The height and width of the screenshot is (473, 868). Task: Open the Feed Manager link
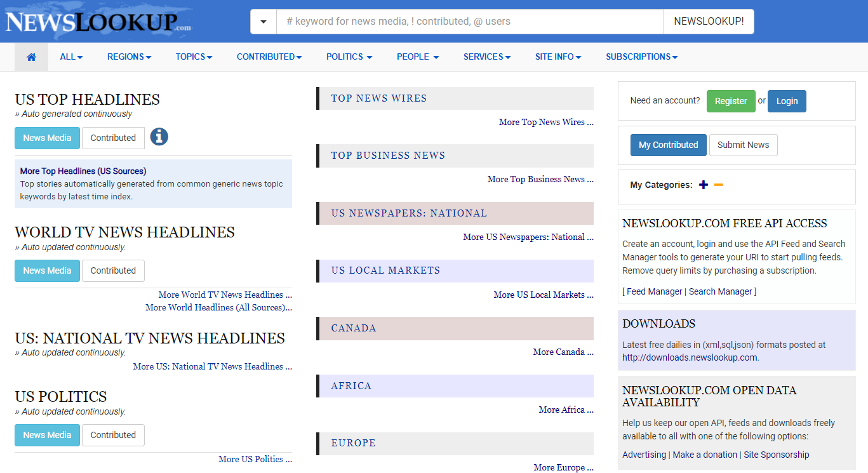coord(654,291)
